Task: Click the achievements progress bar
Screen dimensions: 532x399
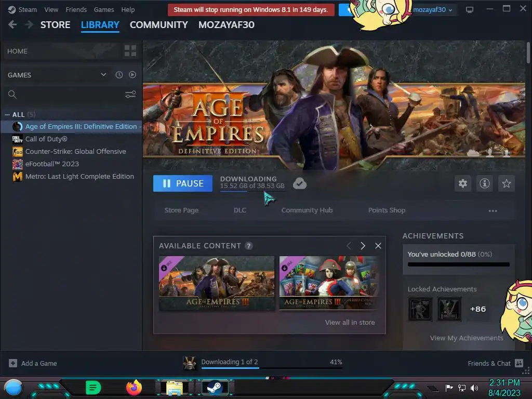Action: (x=459, y=264)
